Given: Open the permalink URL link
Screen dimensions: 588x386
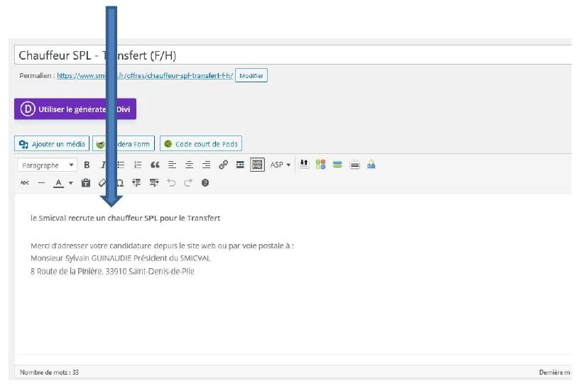Looking at the screenshot, I should pyautogui.click(x=145, y=76).
